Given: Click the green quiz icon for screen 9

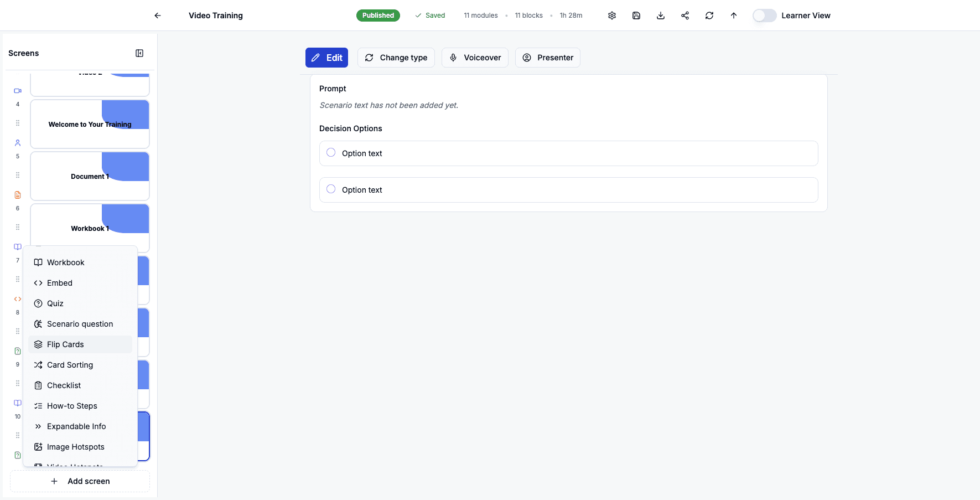Looking at the screenshot, I should (x=18, y=351).
